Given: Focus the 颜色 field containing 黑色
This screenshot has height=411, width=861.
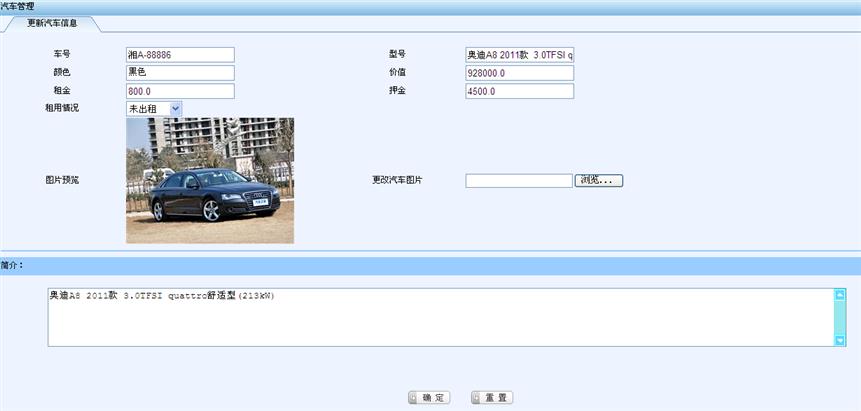Looking at the screenshot, I should click(x=180, y=73).
